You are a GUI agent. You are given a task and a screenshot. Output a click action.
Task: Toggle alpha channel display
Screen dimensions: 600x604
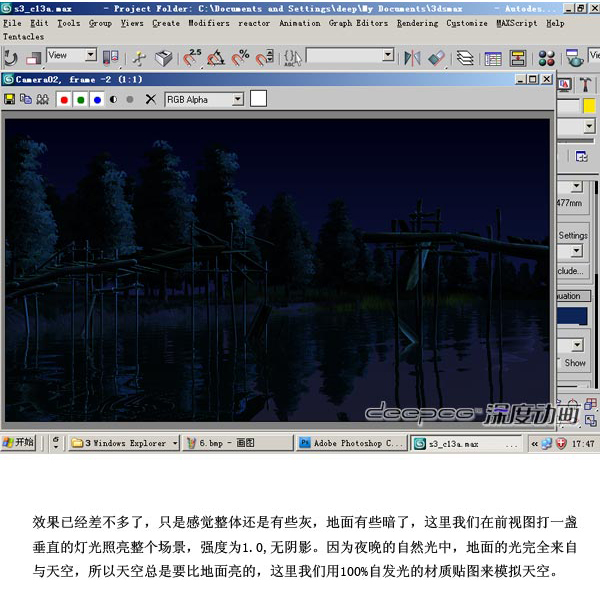point(113,100)
